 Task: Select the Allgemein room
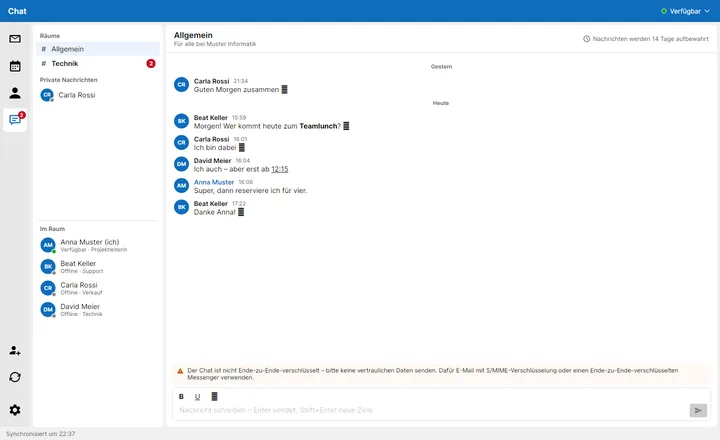tap(98, 49)
